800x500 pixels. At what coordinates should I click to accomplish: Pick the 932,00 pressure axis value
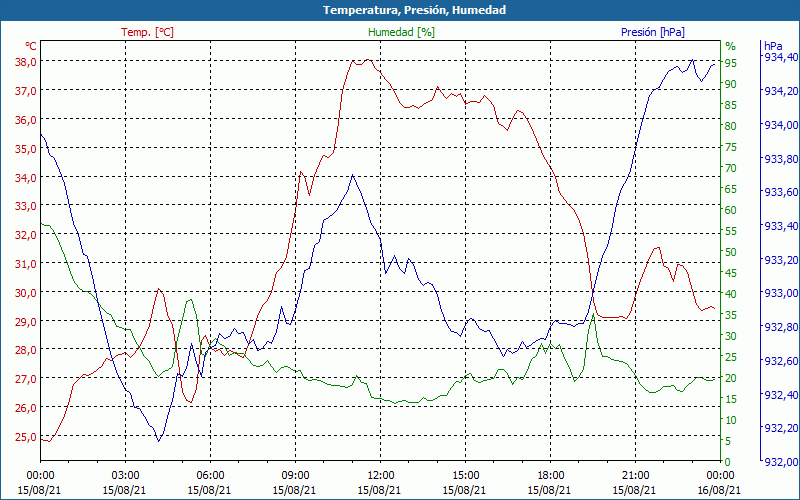pyautogui.click(x=780, y=462)
